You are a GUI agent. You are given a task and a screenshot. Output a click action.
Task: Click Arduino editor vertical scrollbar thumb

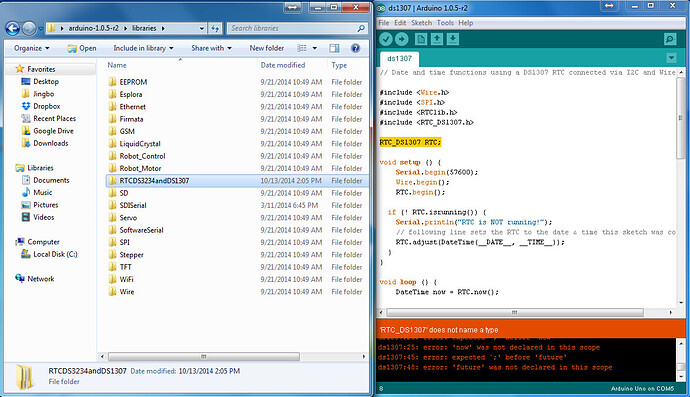tap(681, 119)
